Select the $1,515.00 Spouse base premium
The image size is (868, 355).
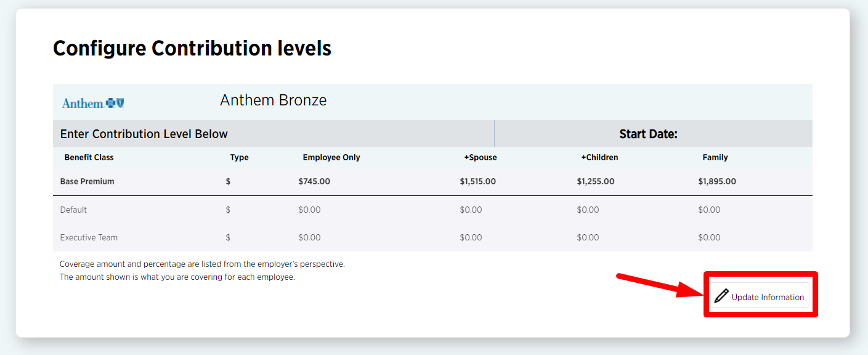477,181
